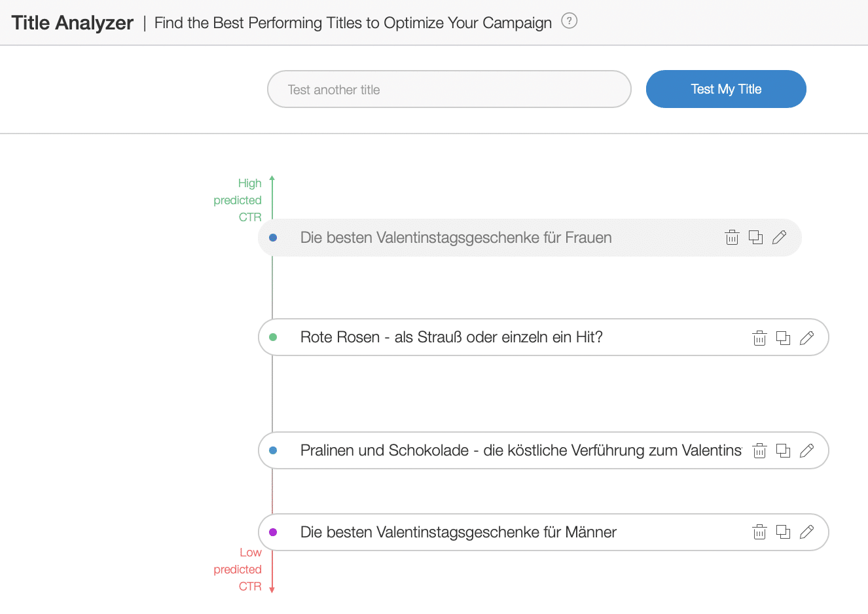This screenshot has width=868, height=614.
Task: Edit the 'für Frauen' title with pencil icon
Action: click(779, 238)
